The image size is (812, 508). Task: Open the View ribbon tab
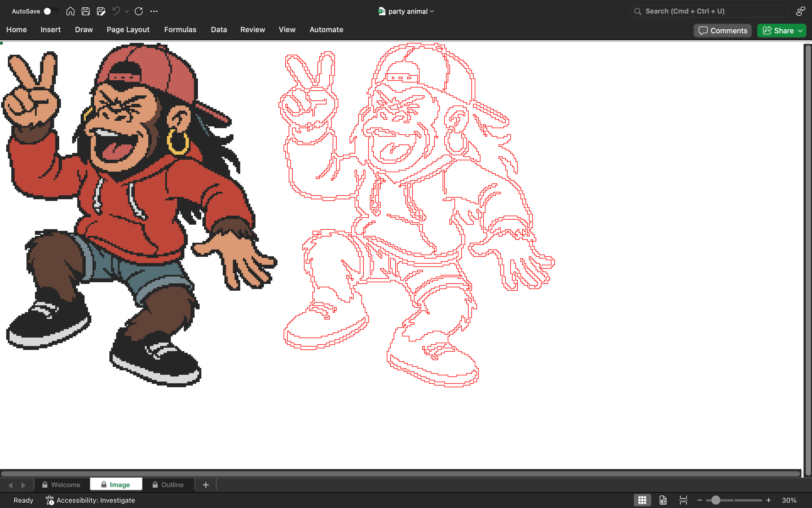point(287,30)
